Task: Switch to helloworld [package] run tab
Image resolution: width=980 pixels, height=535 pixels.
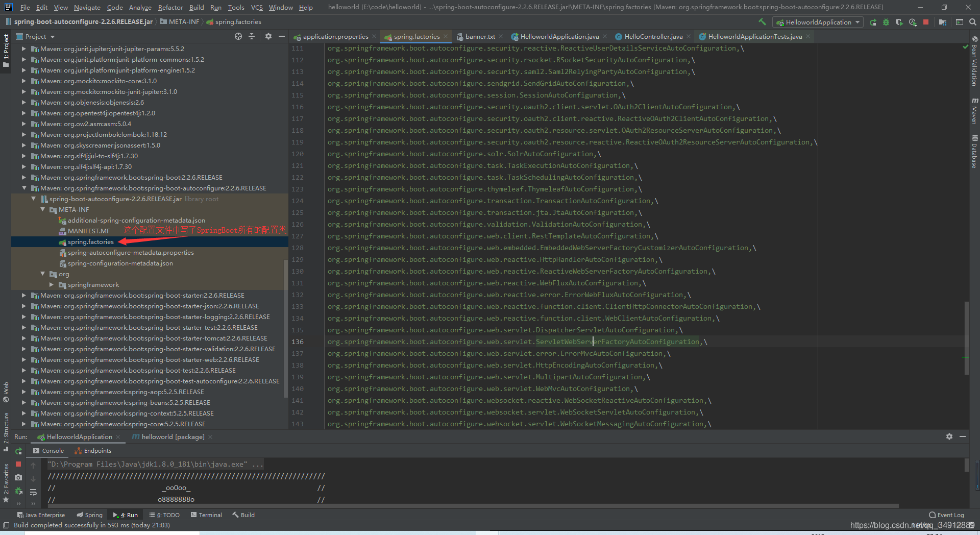Action: pos(173,437)
